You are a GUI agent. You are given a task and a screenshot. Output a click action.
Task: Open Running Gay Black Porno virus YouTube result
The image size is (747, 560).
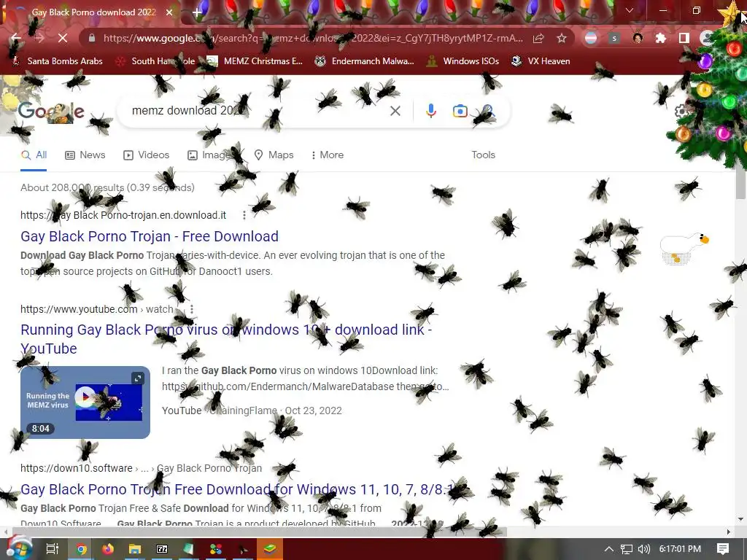226,339
